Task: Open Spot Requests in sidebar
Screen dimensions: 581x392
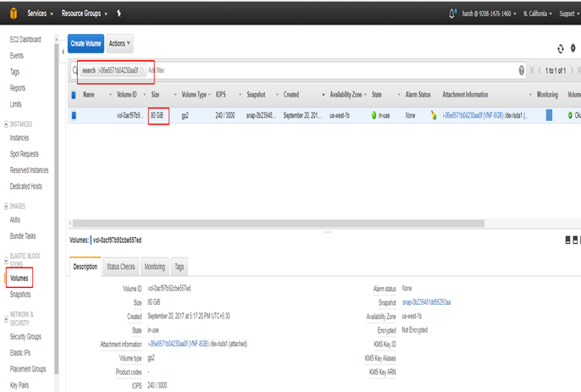Action: pos(24,154)
